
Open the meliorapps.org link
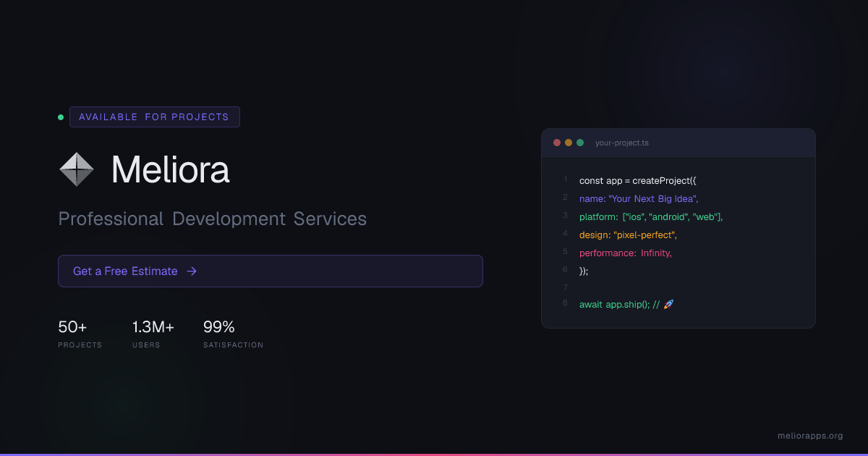pos(810,436)
